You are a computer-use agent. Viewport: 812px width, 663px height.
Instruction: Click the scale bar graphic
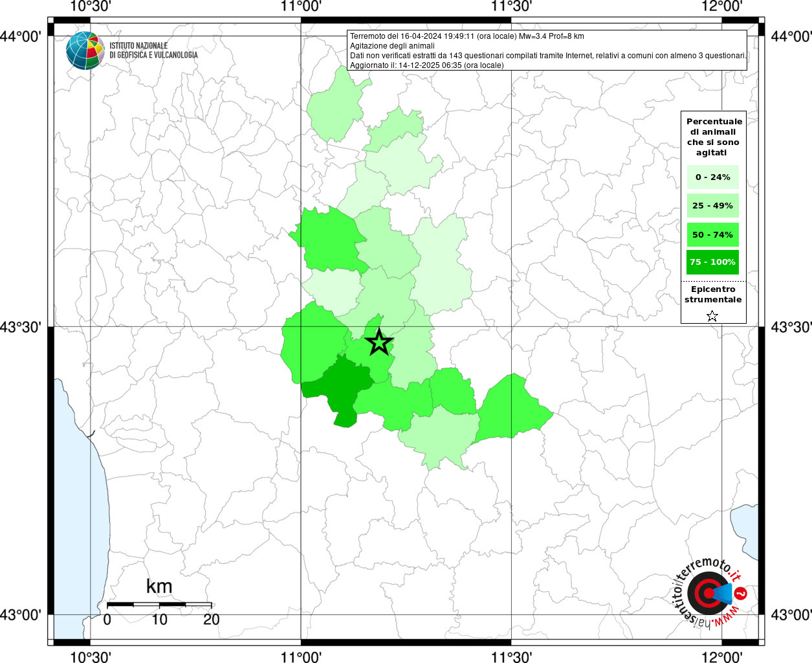click(159, 604)
